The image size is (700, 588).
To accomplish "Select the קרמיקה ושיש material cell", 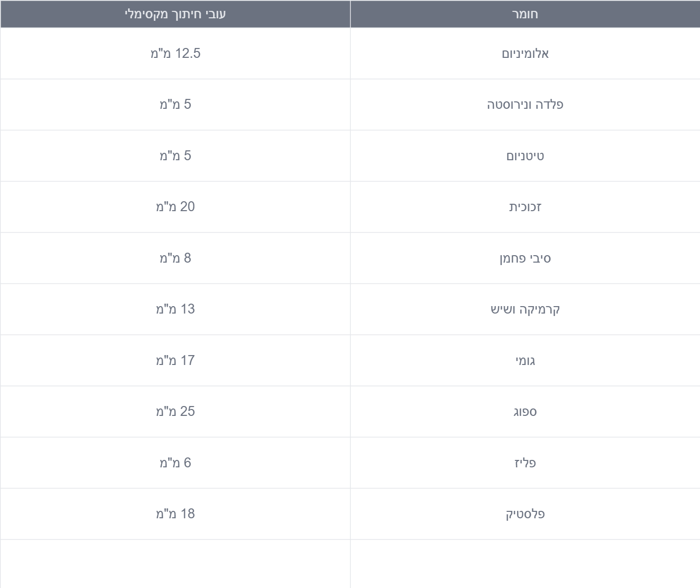I will coord(525,309).
